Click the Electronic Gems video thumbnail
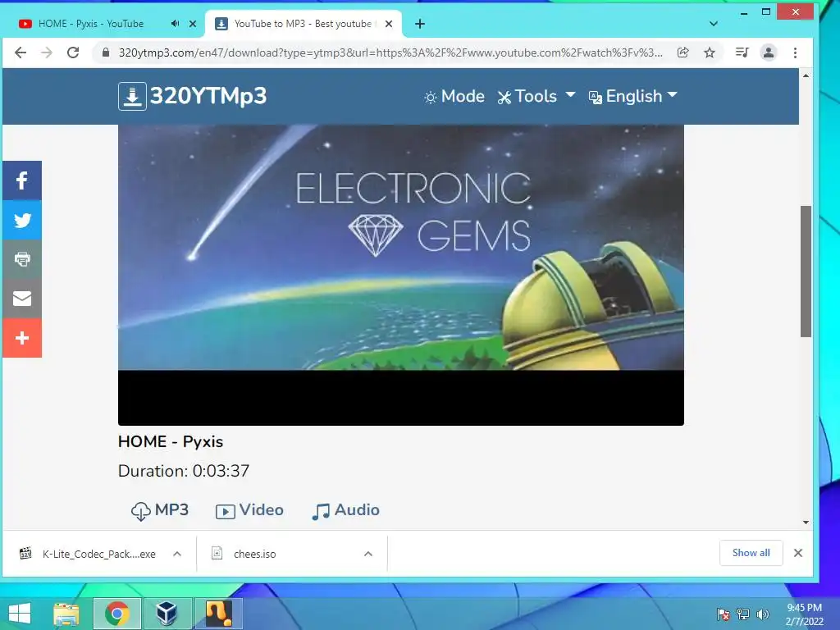Viewport: 840px width, 630px height. [x=400, y=275]
